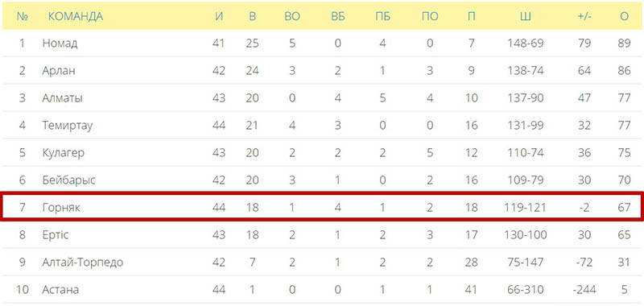Viewport: 644px width, 306px height.
Task: Click the КОМАНДА column header
Action: coord(76,17)
